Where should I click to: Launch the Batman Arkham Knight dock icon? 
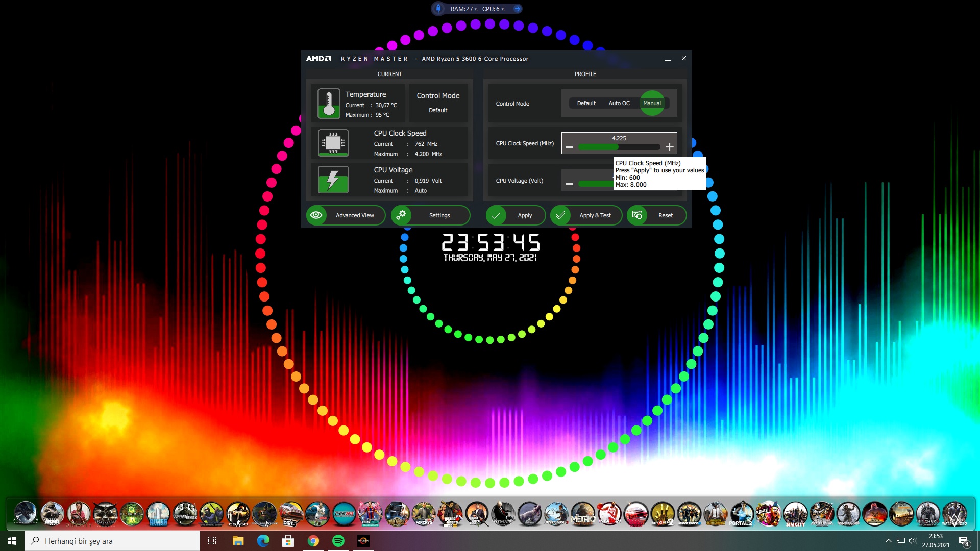(105, 513)
